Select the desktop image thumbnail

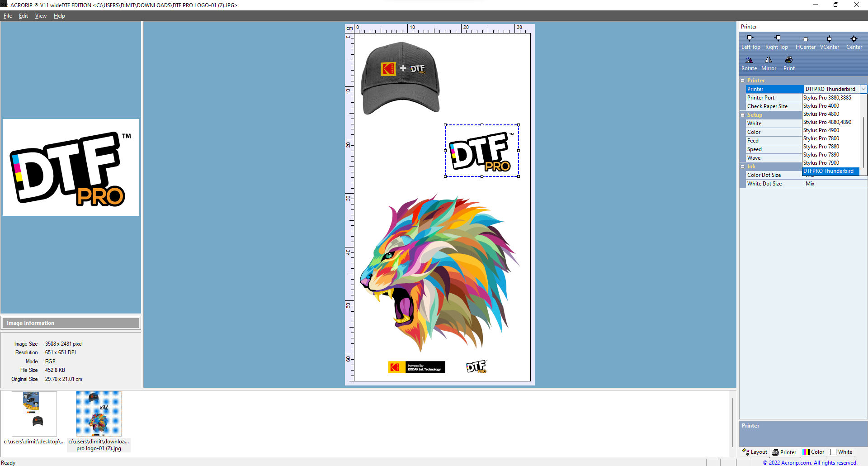[34, 414]
